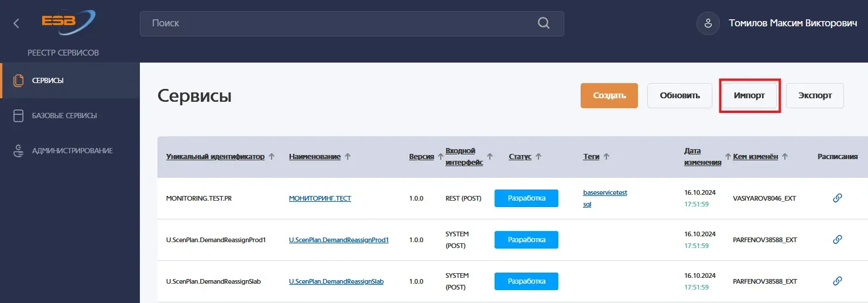Click the Расписания column header
Image resolution: width=868 pixels, height=303 pixels.
tap(838, 157)
